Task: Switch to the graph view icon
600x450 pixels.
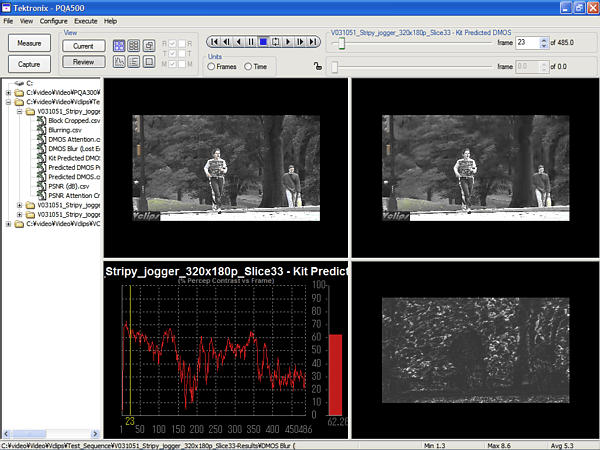Action: 118,62
